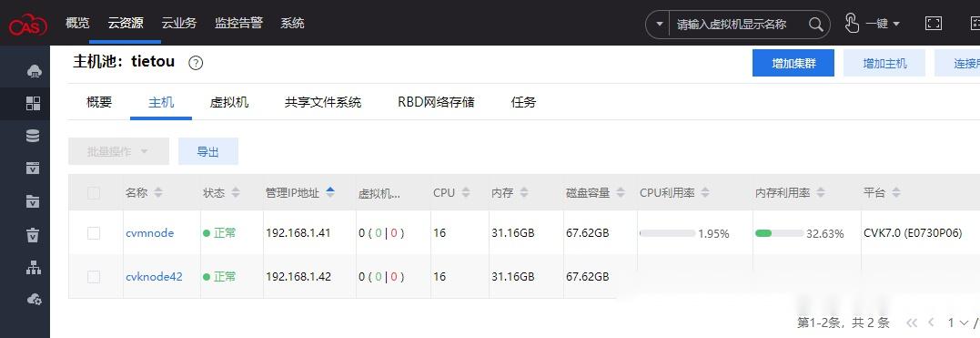Screen dimensions: 980x338
Task: Click the 导出 button
Action: click(208, 151)
